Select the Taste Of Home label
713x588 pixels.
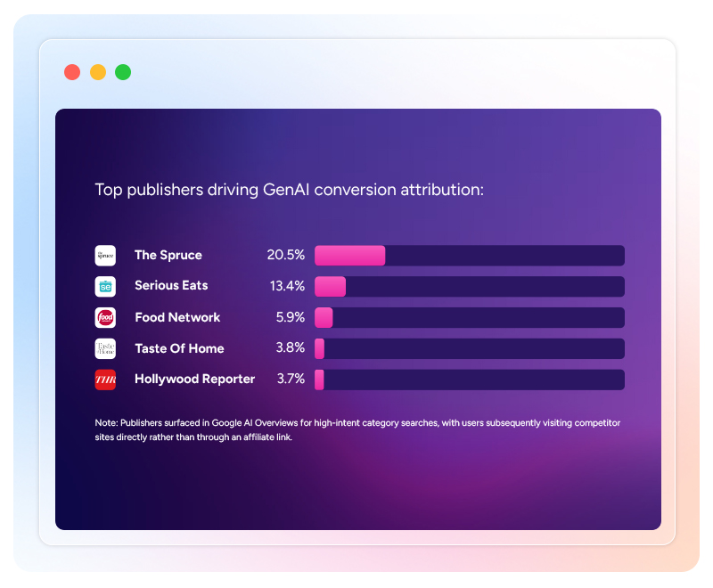[179, 348]
